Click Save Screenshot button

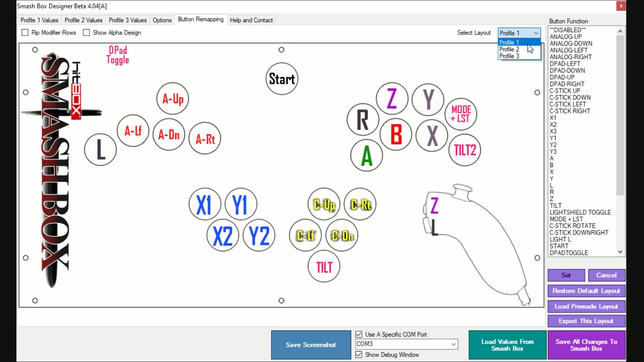point(311,345)
